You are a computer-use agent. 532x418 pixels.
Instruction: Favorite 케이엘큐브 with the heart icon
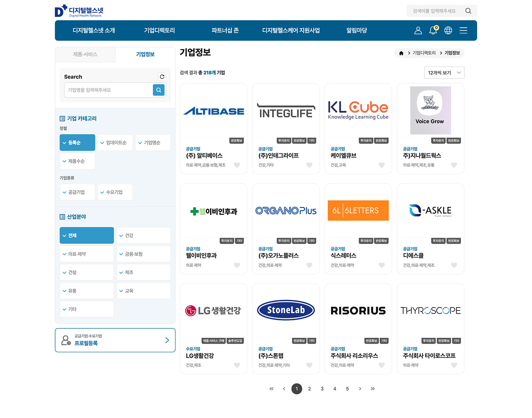[x=382, y=165]
